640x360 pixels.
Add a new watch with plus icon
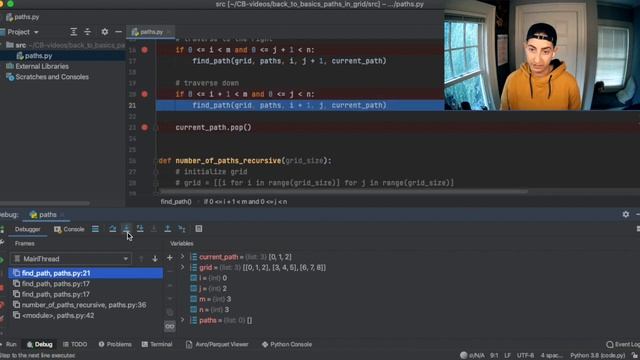click(169, 258)
